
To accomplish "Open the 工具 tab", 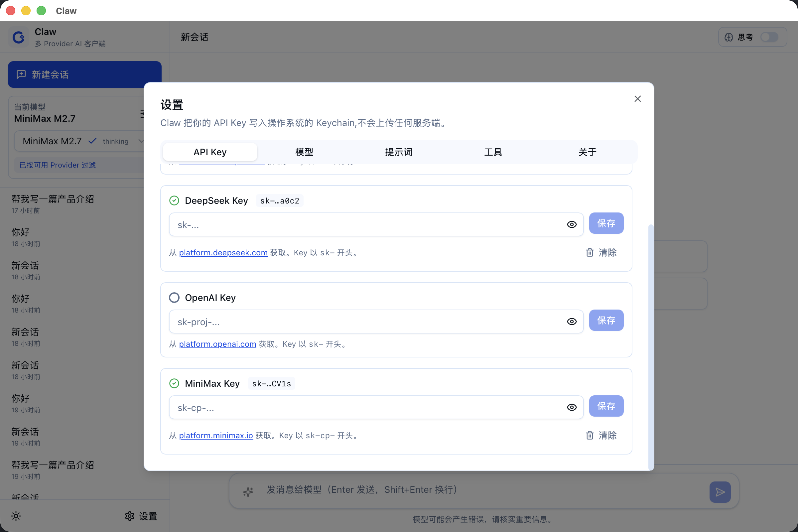I will coord(493,152).
